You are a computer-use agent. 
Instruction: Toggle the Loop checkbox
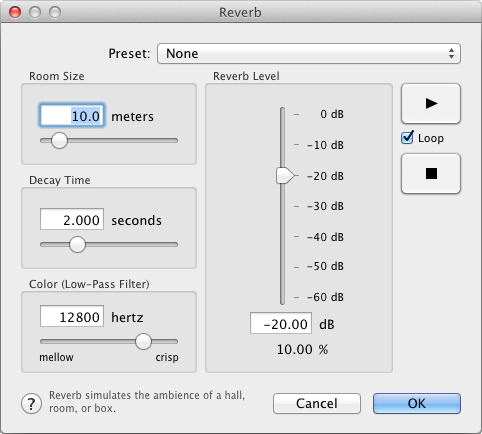pyautogui.click(x=407, y=138)
